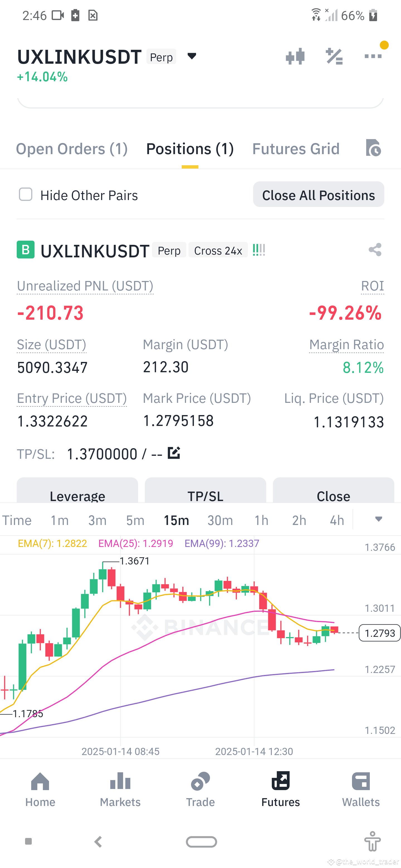The height and width of the screenshot is (868, 401).
Task: Tap the -99.26% ROI value
Action: (x=345, y=313)
